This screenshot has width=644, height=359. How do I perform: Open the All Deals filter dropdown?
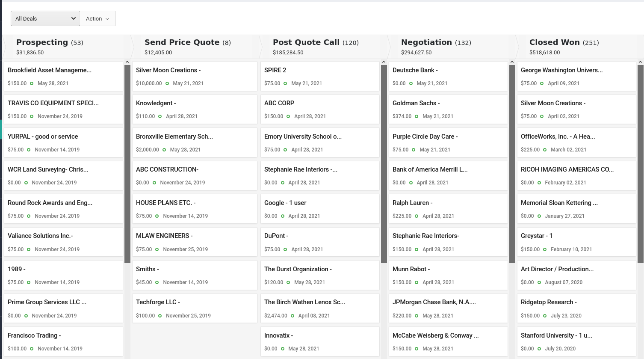click(x=45, y=18)
